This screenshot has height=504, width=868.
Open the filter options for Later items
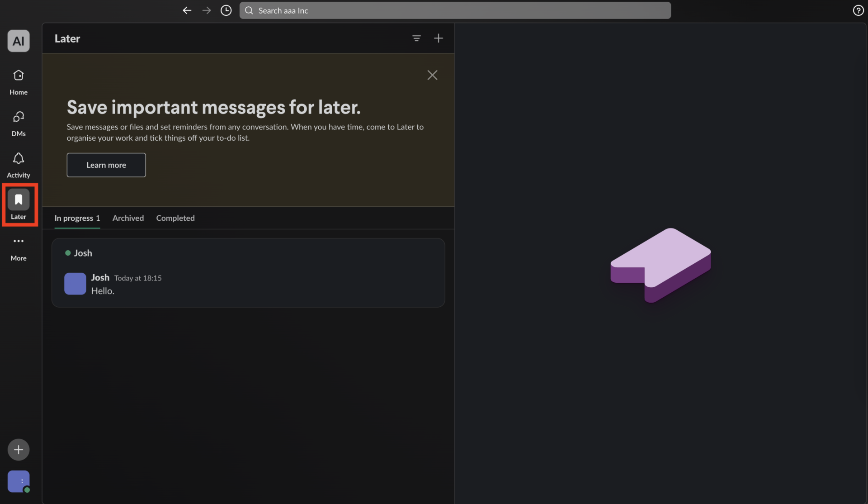pyautogui.click(x=416, y=38)
